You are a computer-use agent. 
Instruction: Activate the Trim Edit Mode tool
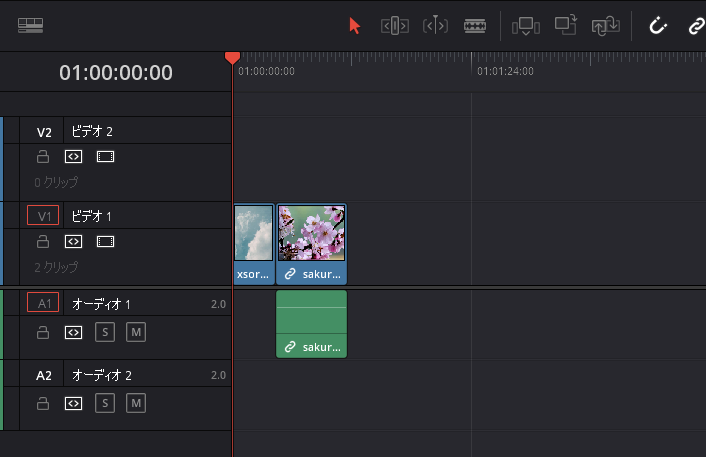(395, 26)
